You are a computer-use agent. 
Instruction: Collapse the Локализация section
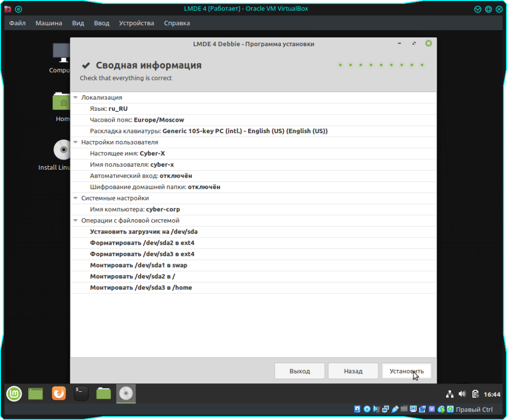76,98
